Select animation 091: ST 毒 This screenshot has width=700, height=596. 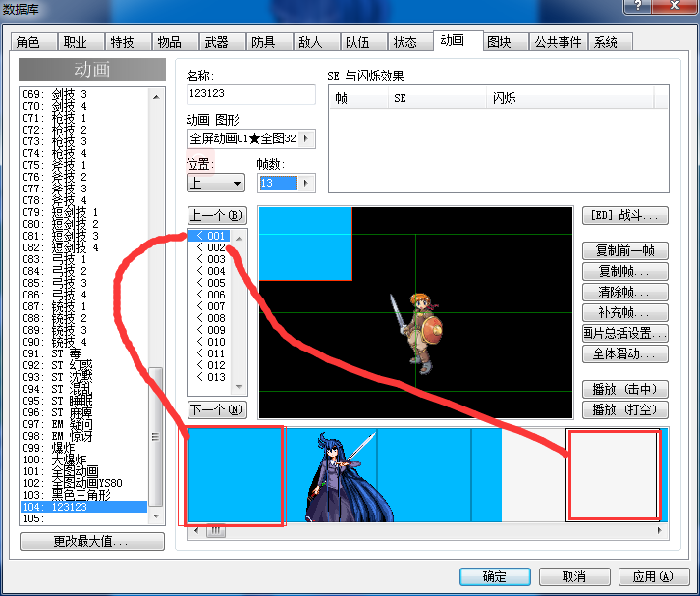pyautogui.click(x=83, y=353)
